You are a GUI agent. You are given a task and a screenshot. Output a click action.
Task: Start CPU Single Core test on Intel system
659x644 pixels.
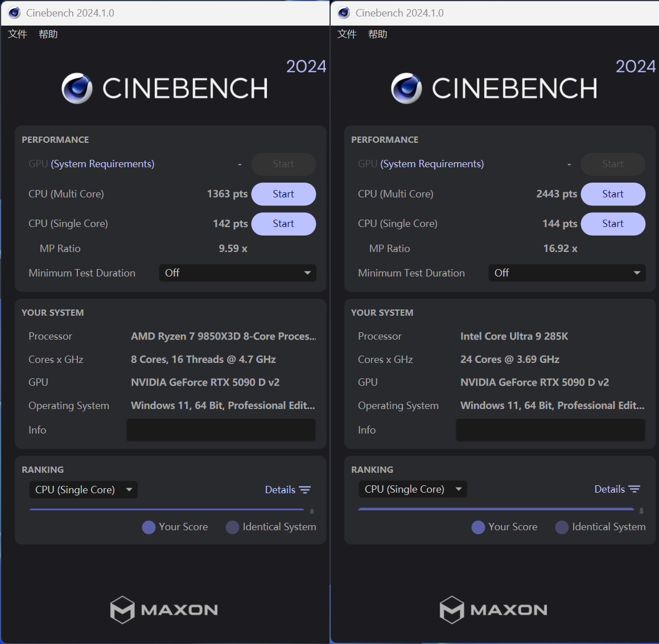[613, 224]
